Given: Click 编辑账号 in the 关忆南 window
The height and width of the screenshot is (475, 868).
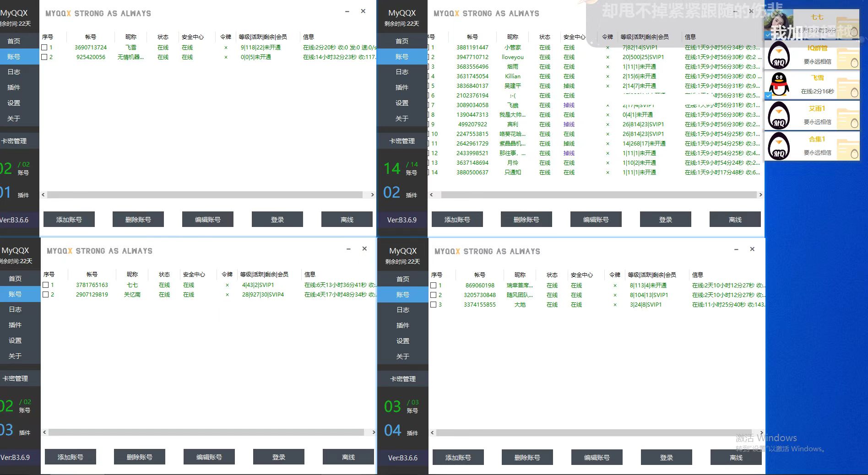Looking at the screenshot, I should 209,457.
